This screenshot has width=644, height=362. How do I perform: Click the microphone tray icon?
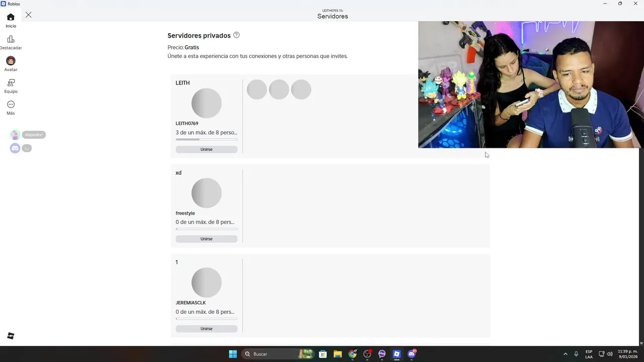click(x=576, y=354)
